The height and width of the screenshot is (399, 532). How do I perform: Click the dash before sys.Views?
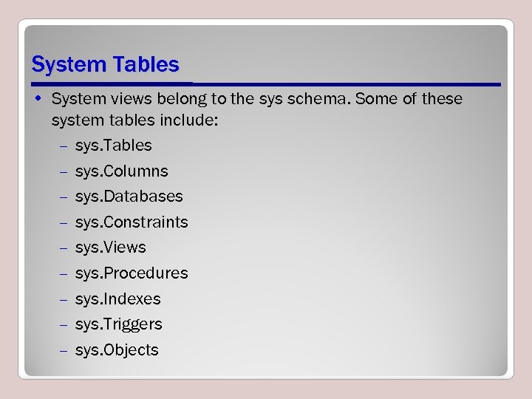click(64, 248)
